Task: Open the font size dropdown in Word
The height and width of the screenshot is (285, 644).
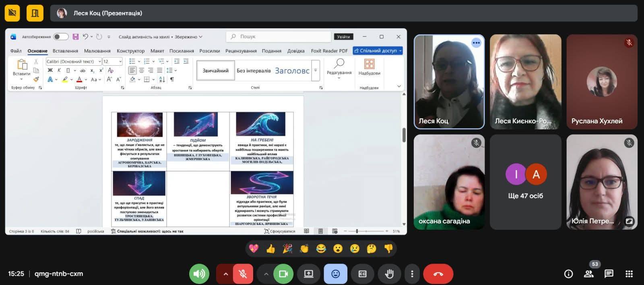Action: 120,61
